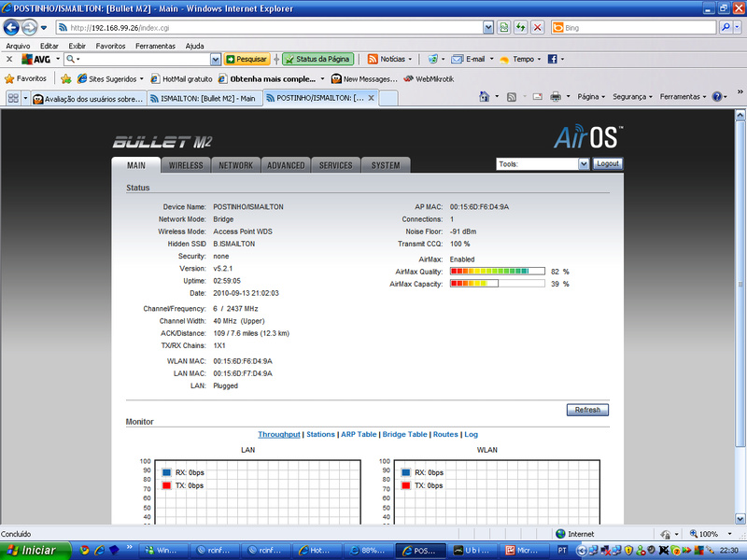Click the Add to Favorites bar star icon
Screen dimensions: 747x560
[x=65, y=78]
